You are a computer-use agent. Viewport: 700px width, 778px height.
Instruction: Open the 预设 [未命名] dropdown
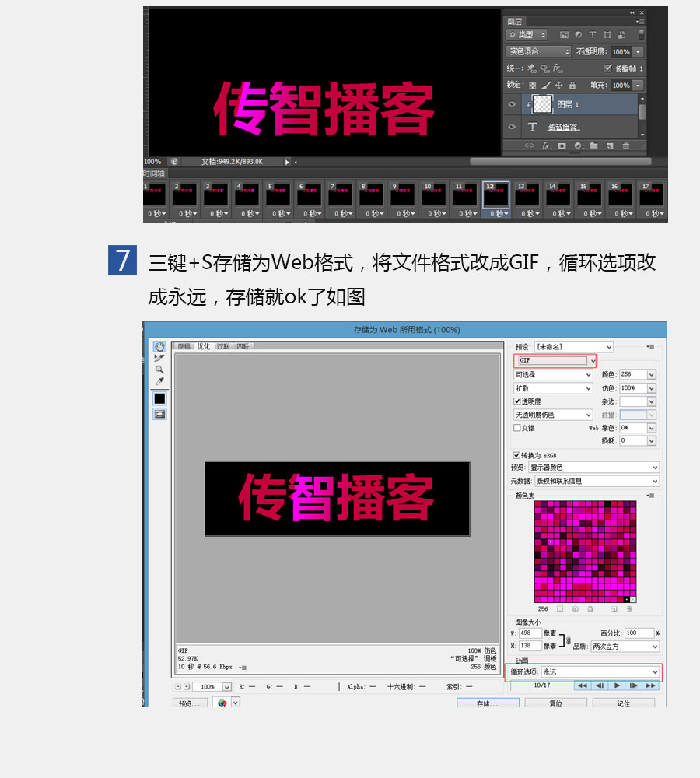(573, 347)
